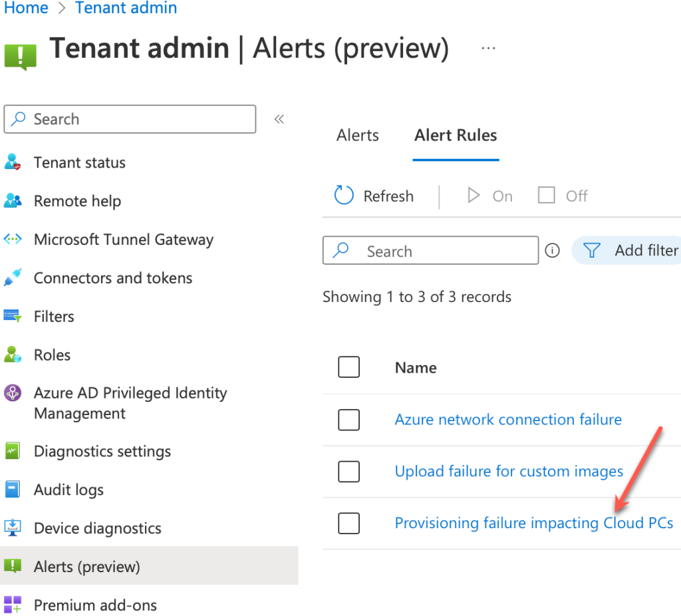Open Device diagnostics
Screen dimensions: 681x616
[x=98, y=528]
